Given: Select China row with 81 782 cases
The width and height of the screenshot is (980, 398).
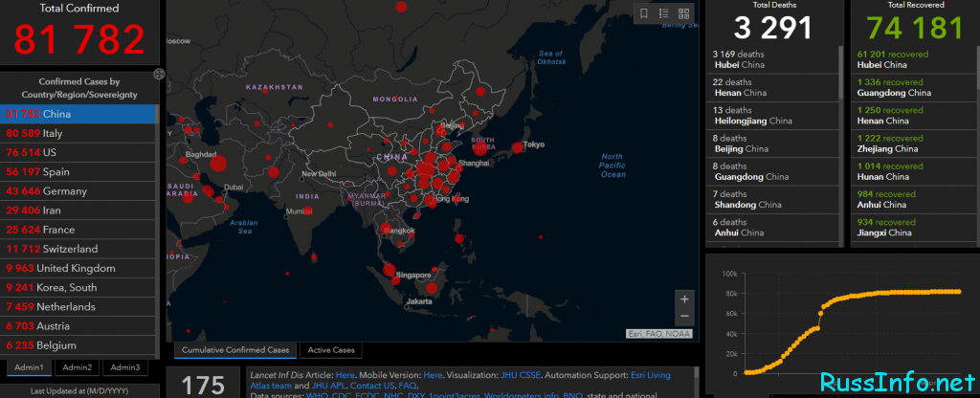Looking at the screenshot, I should point(78,115).
